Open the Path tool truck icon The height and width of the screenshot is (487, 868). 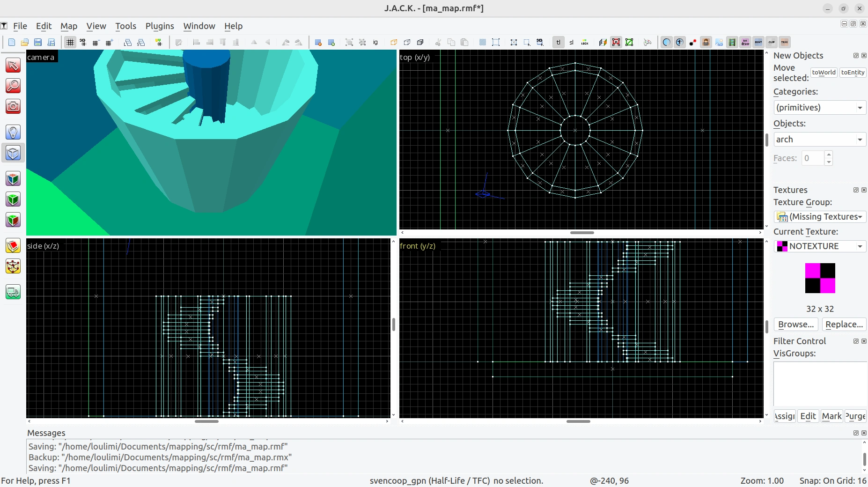[13, 292]
